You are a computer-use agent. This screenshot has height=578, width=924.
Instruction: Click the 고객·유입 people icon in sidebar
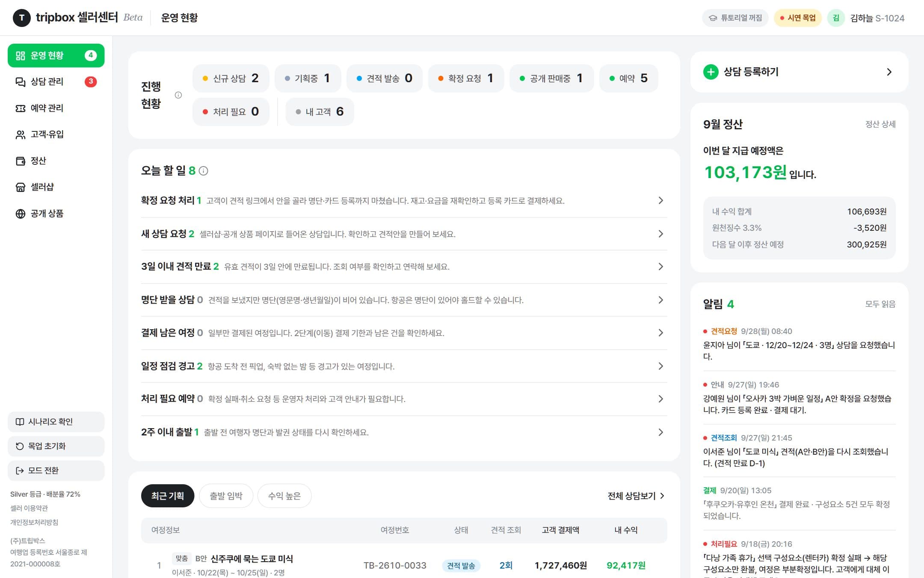point(20,135)
